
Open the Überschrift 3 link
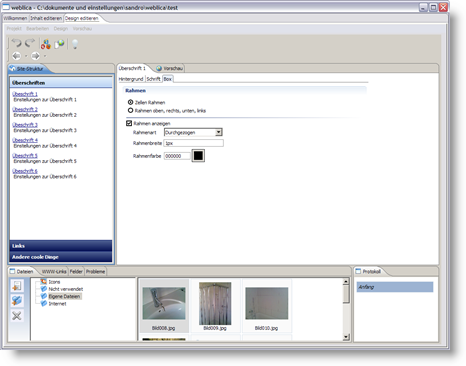[25, 125]
